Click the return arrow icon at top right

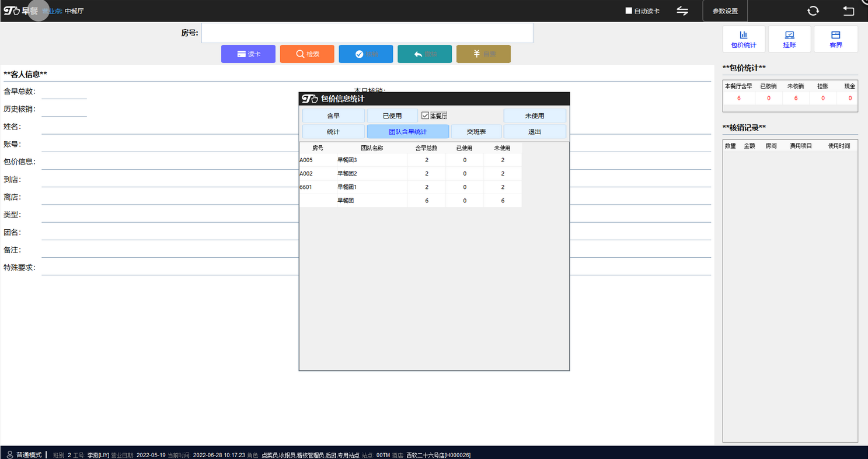click(849, 11)
